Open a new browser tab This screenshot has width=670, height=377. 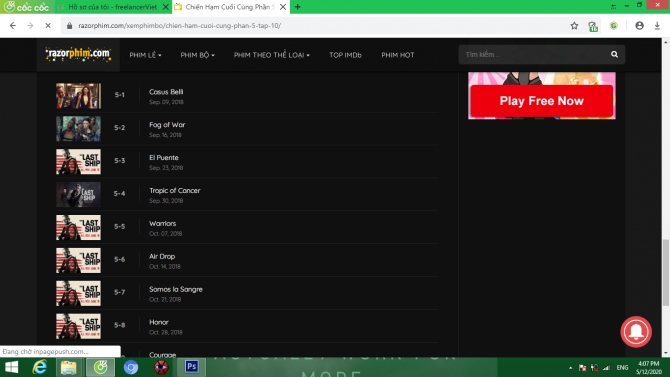297,7
